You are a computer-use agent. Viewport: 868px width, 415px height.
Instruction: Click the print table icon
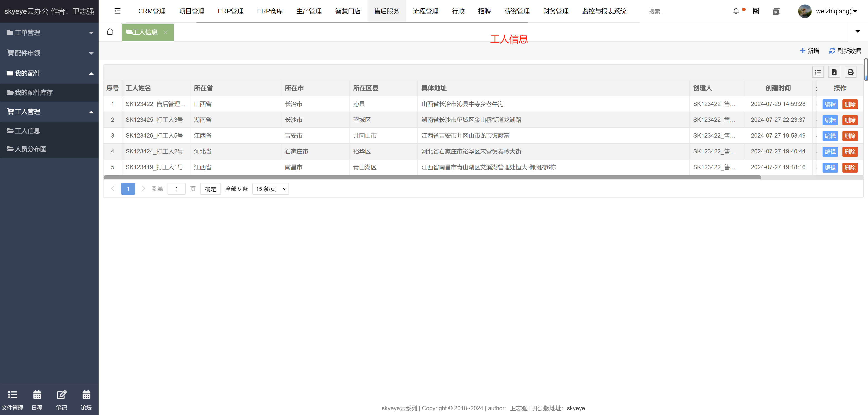851,72
